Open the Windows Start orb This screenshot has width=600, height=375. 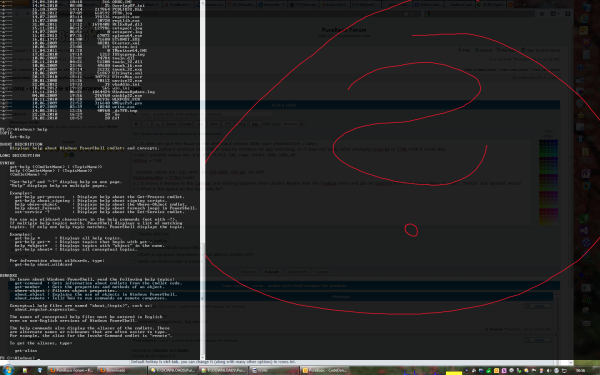(8, 370)
